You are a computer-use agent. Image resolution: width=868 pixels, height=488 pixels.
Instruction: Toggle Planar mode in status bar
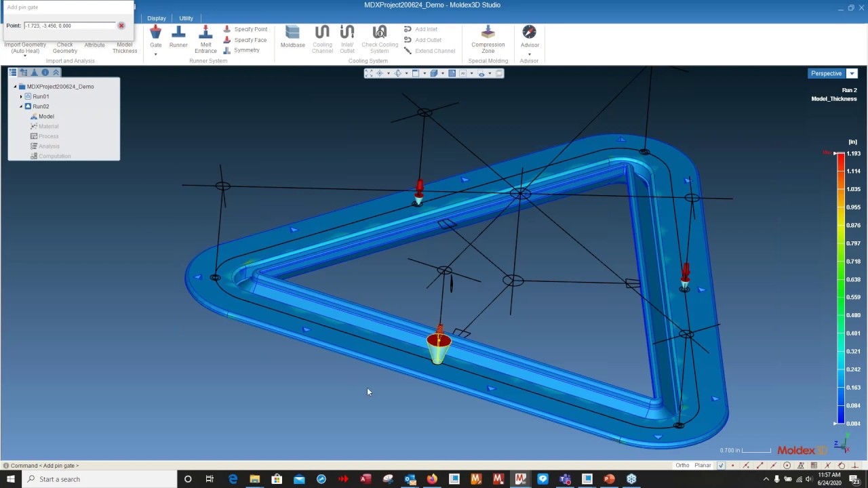(x=703, y=466)
